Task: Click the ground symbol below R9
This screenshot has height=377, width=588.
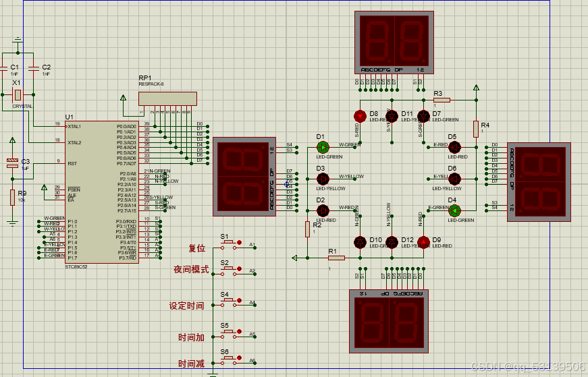Action: pos(12,223)
